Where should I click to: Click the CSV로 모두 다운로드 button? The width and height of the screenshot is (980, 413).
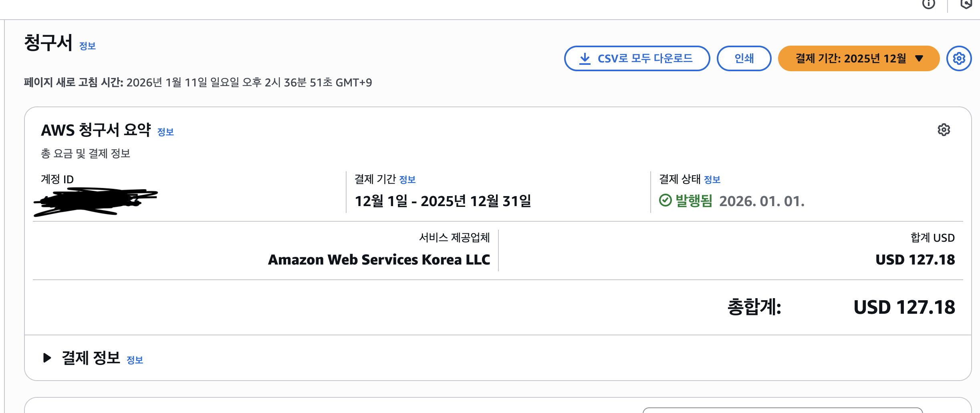[637, 58]
